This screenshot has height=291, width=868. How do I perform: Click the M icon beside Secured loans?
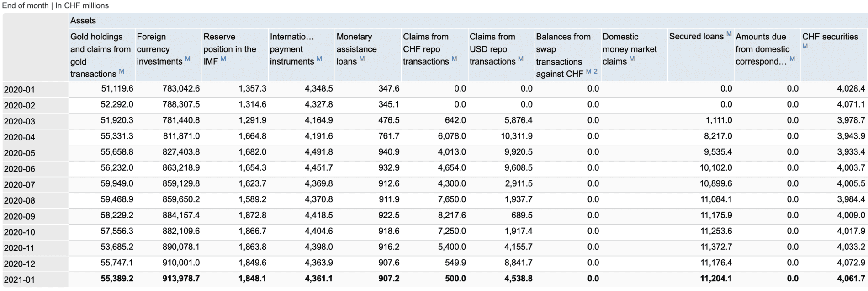point(729,34)
